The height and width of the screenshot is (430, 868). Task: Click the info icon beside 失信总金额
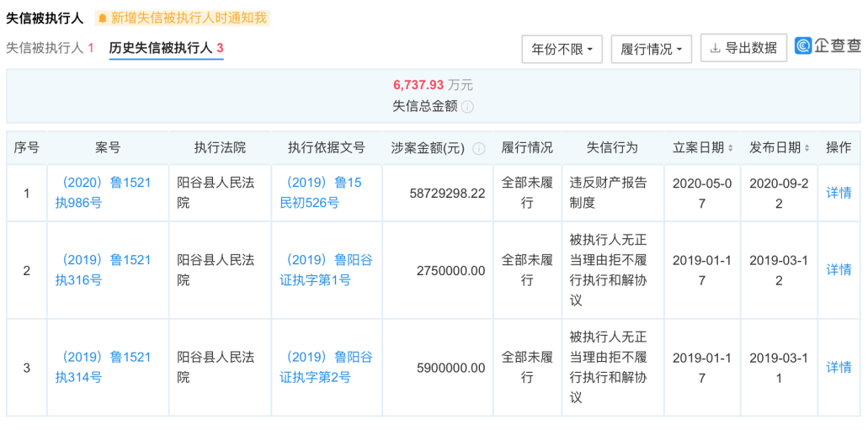click(467, 107)
